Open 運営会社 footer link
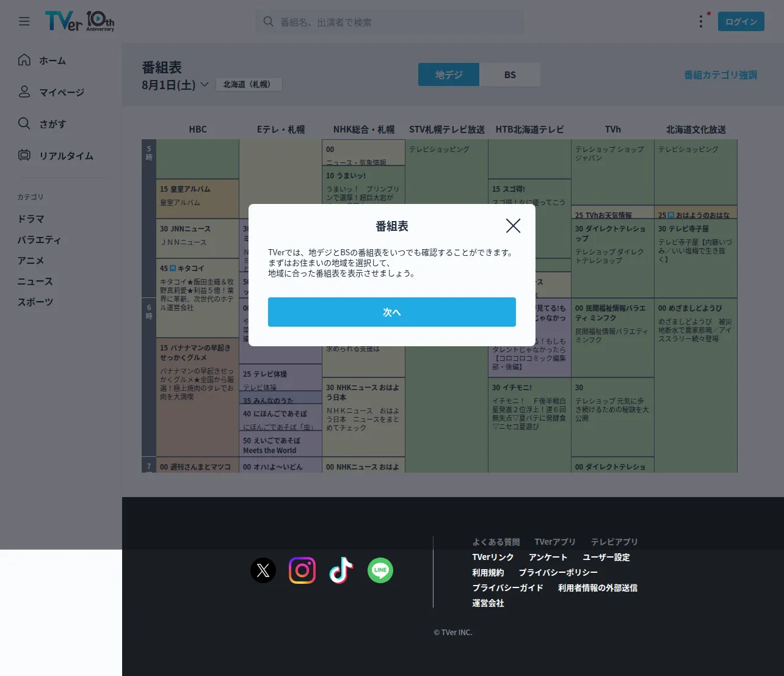 488,603
